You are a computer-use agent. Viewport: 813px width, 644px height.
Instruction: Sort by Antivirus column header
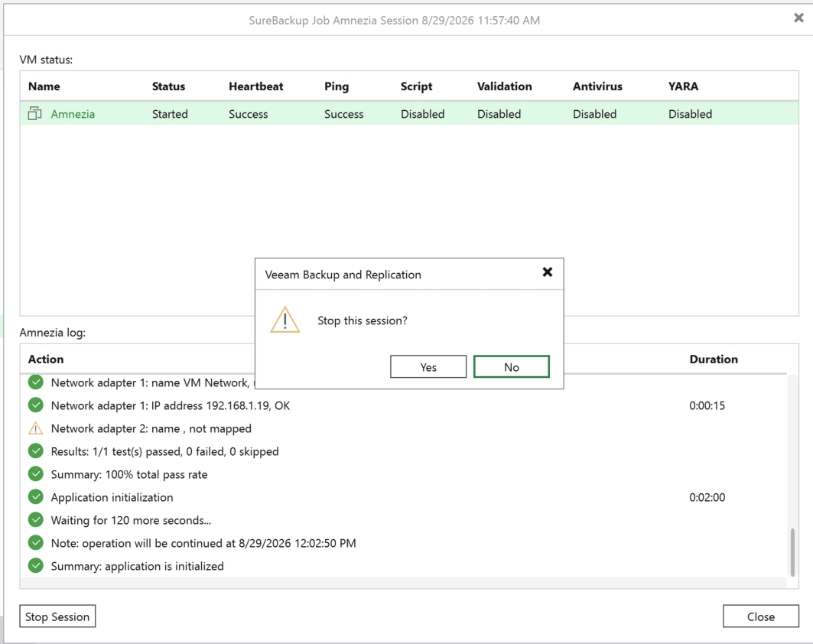597,86
